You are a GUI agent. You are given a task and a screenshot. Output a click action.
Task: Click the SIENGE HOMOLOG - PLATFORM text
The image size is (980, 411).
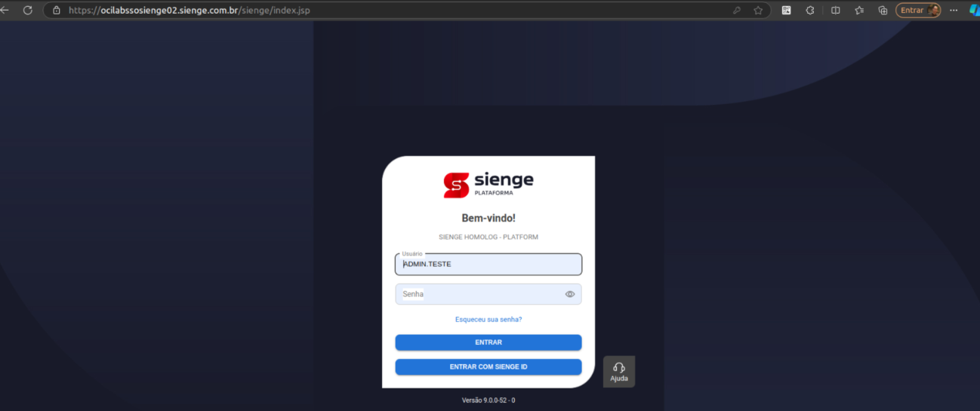[x=488, y=237]
